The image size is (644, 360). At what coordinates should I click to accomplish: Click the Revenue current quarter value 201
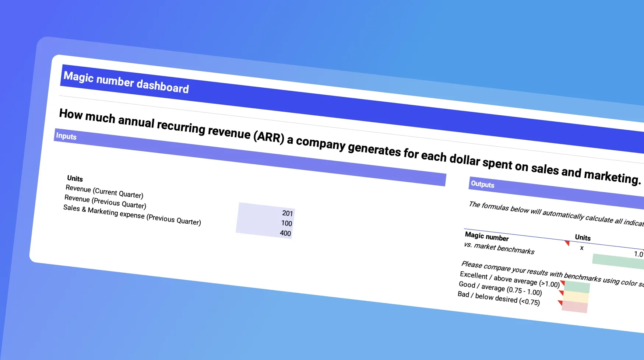287,213
